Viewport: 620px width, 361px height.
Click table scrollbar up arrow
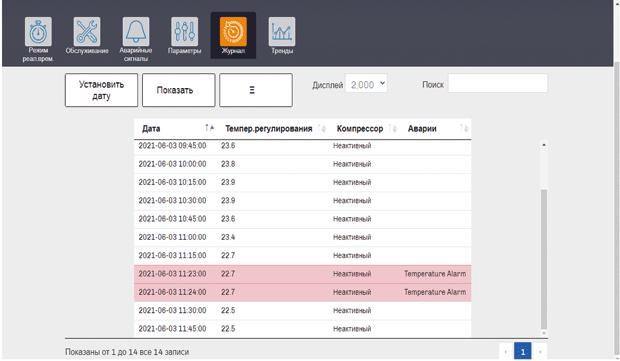point(544,145)
